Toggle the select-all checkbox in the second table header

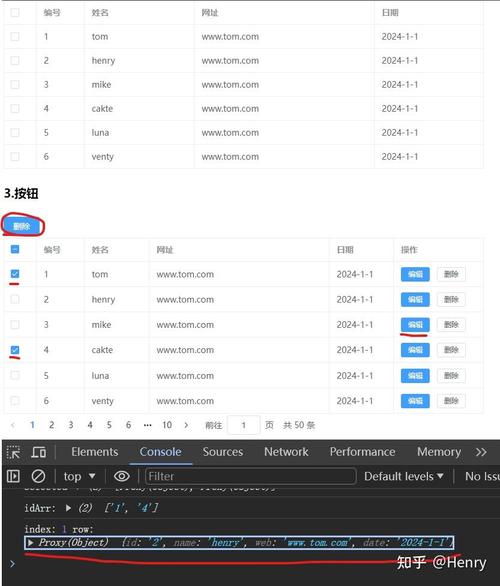15,249
